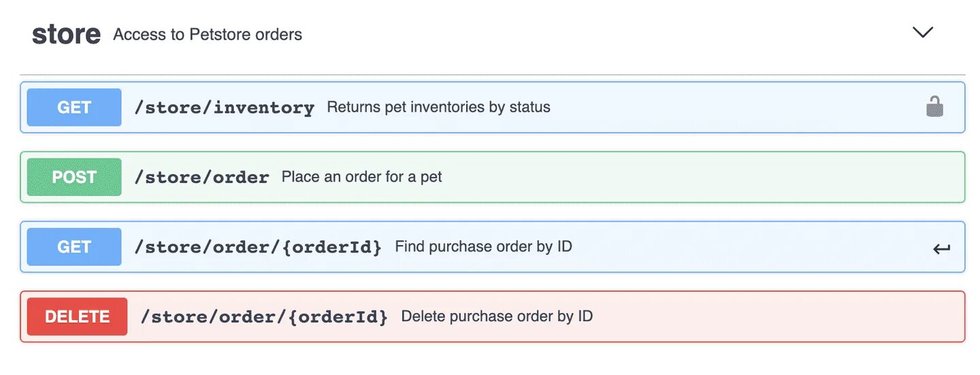Click the GET badge for /store/order/{orderId}
This screenshot has height=375, width=980.
(x=74, y=246)
